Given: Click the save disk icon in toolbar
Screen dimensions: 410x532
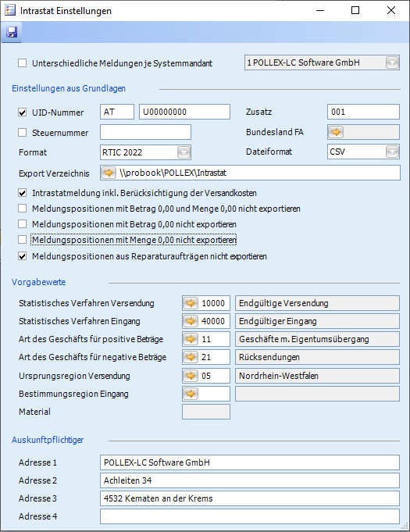Looking at the screenshot, I should click(12, 32).
